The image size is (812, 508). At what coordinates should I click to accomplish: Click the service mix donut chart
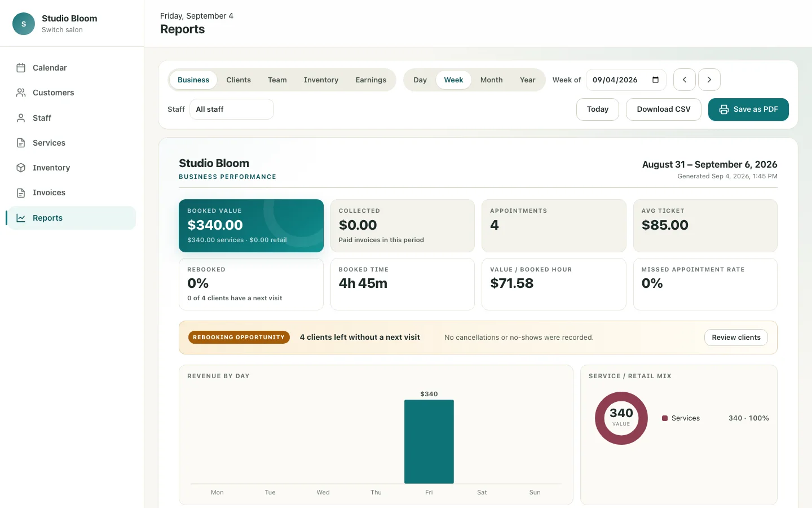pos(621,418)
